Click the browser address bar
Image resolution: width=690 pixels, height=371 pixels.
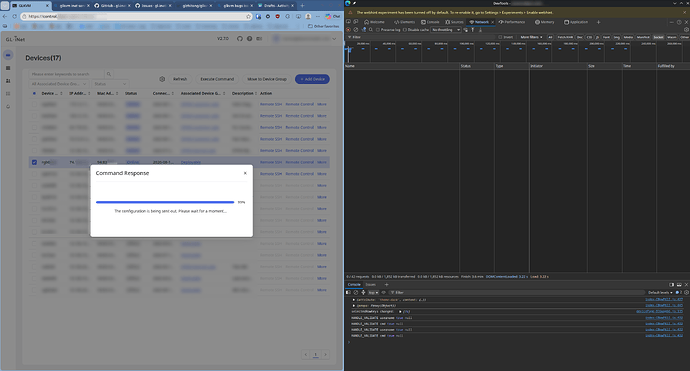[136, 16]
